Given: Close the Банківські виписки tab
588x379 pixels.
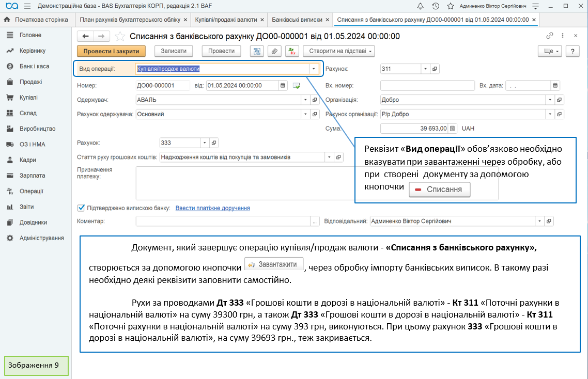Looking at the screenshot, I should [x=328, y=20].
